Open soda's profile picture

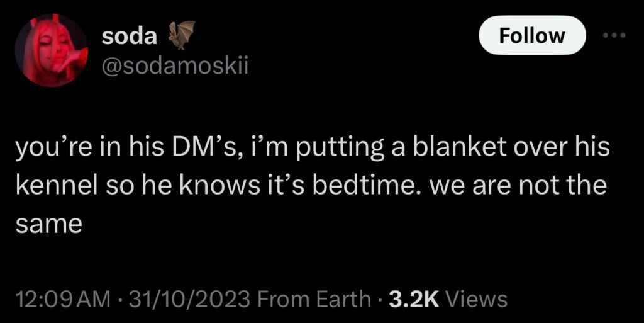coord(51,50)
